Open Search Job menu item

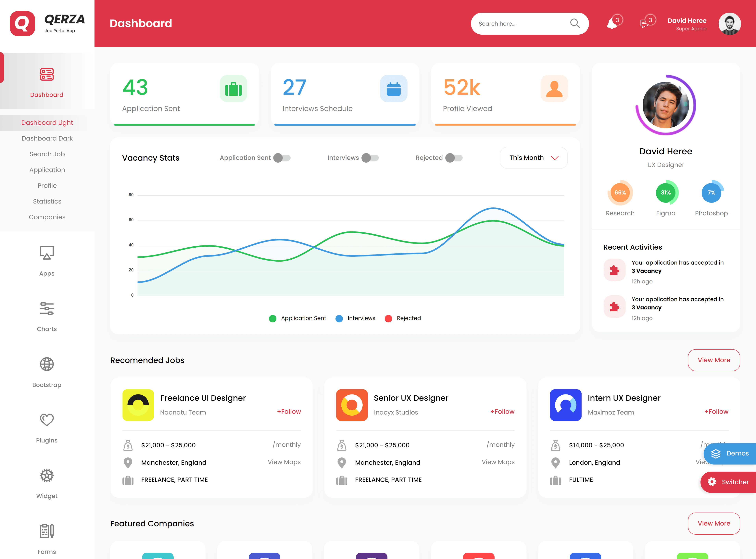(x=47, y=154)
